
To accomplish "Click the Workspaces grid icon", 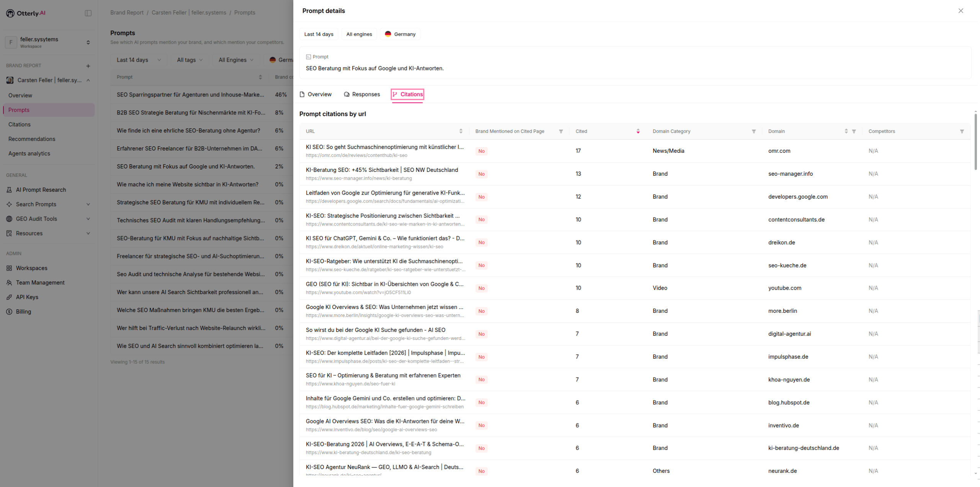I will [x=9, y=268].
